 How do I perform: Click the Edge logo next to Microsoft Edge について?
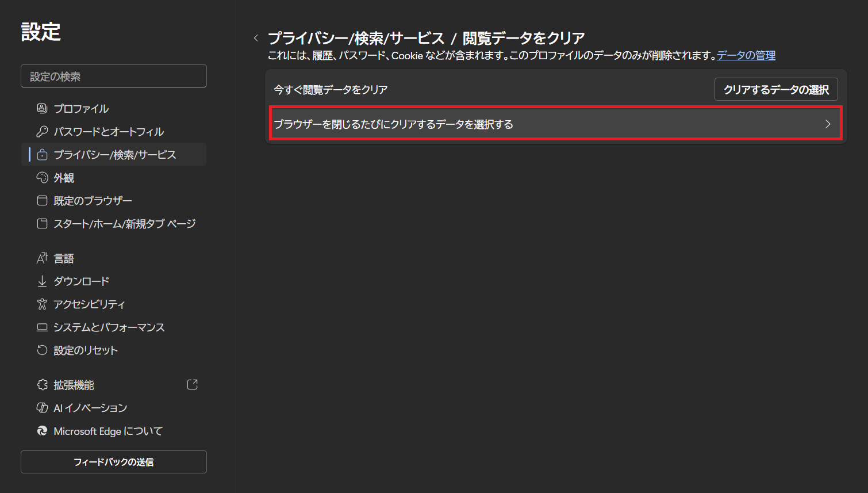point(43,430)
